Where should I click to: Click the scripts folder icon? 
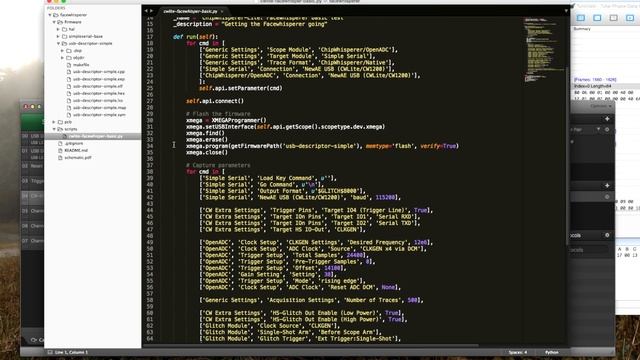point(60,129)
